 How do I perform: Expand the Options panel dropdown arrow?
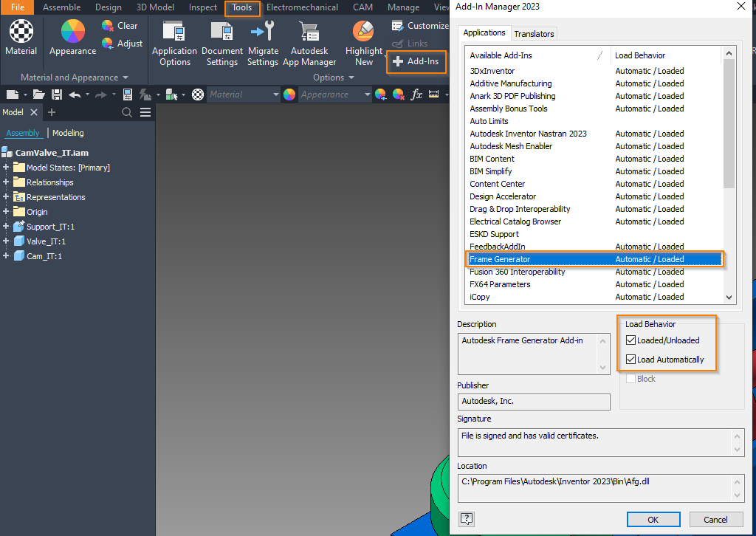click(x=351, y=78)
